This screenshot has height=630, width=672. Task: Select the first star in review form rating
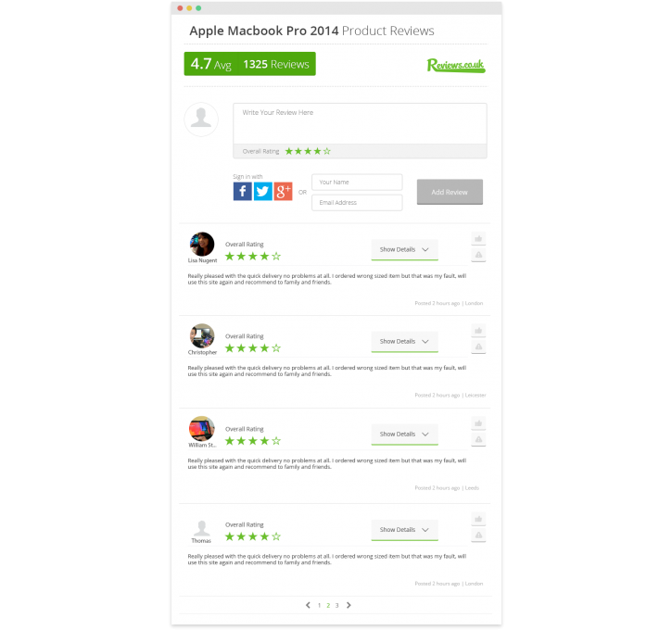[x=289, y=151]
